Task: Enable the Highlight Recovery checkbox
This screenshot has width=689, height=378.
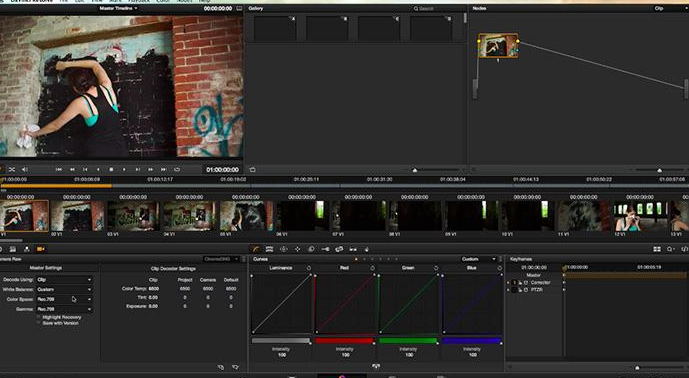Action: pyautogui.click(x=39, y=317)
